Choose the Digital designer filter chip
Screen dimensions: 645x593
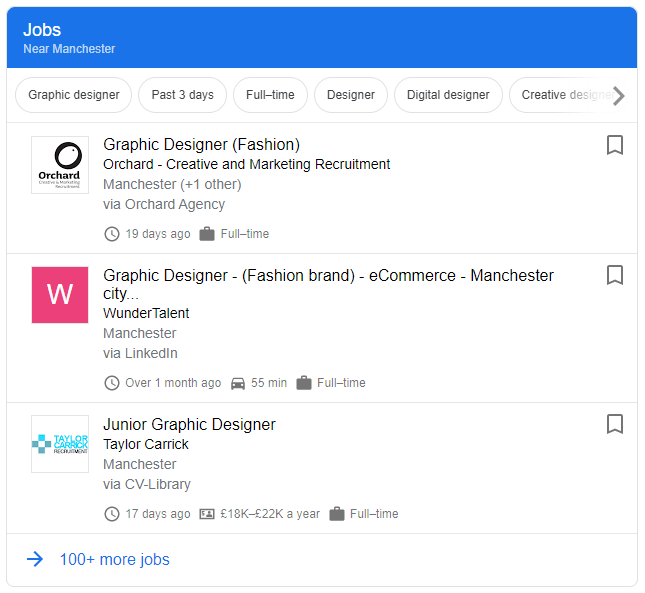[448, 95]
